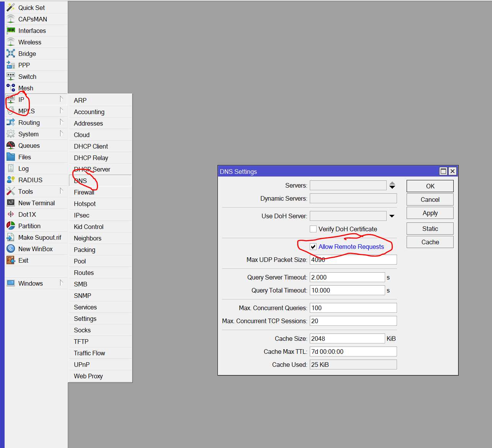492x448 pixels.
Task: Open Hotspot menu entry
Action: pyautogui.click(x=100, y=204)
